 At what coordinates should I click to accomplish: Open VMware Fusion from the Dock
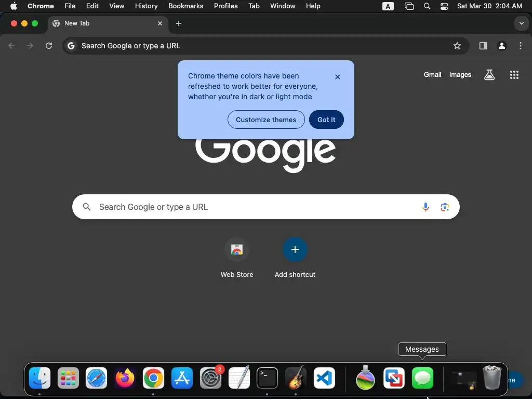(394, 378)
